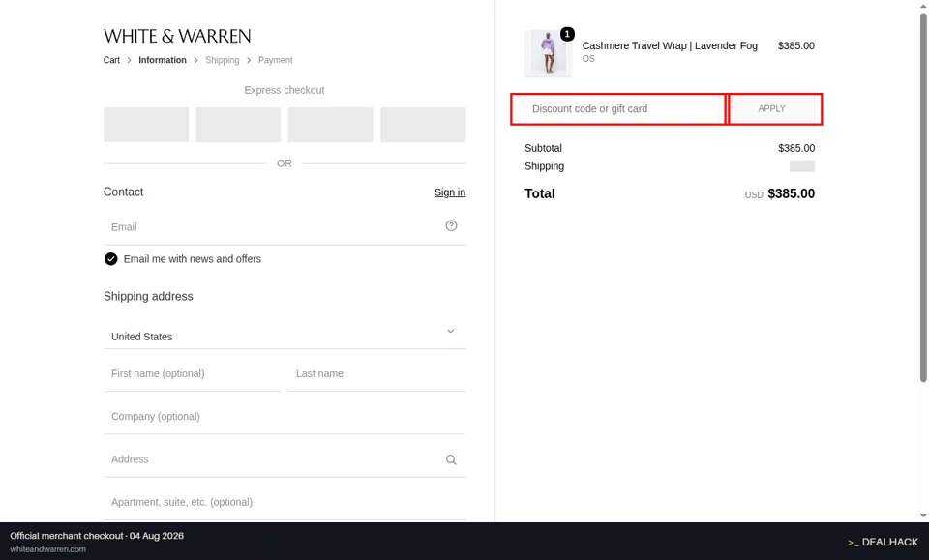
Task: Focus the Address input field
Action: [285, 460]
